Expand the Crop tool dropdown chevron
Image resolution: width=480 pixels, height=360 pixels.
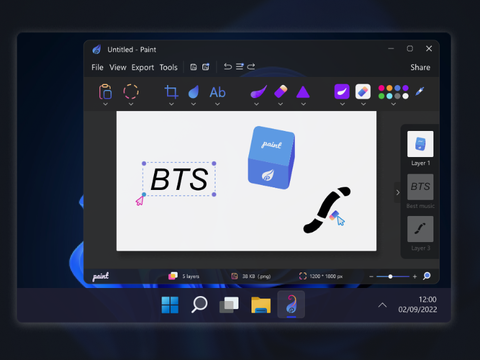pos(171,104)
